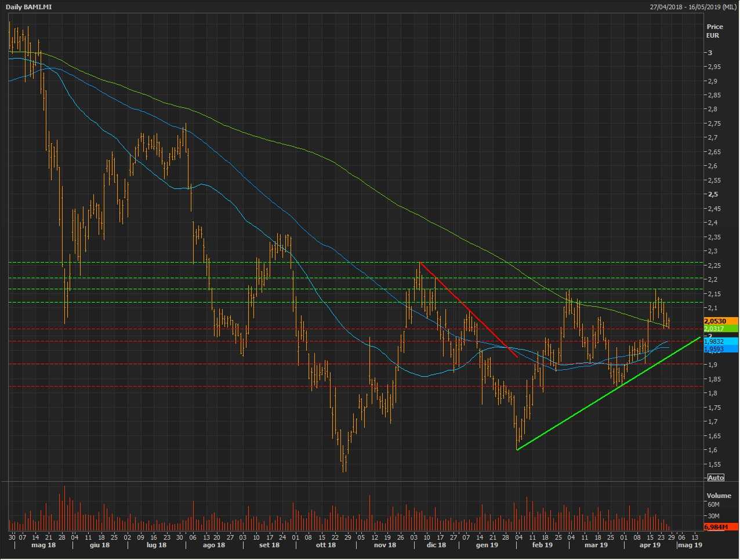Click the 60M volume axis tick
The width and height of the screenshot is (740, 560).
tap(713, 505)
